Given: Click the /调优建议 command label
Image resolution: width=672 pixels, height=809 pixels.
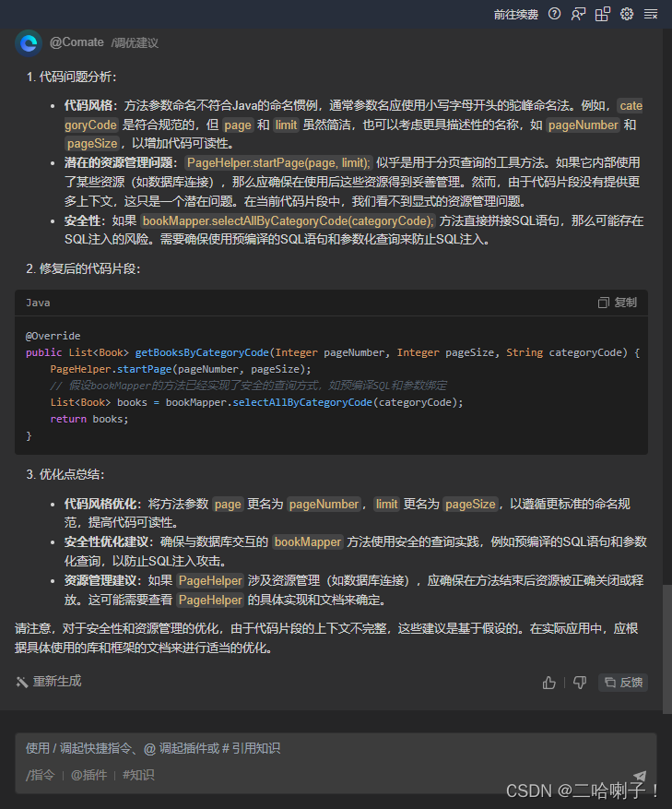Looking at the screenshot, I should (x=135, y=42).
